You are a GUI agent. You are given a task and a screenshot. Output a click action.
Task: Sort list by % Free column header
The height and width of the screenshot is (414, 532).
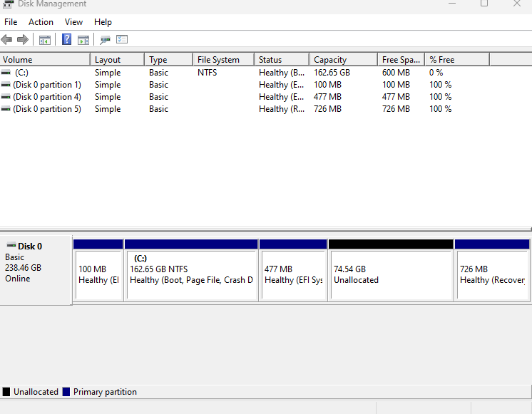pyautogui.click(x=457, y=60)
